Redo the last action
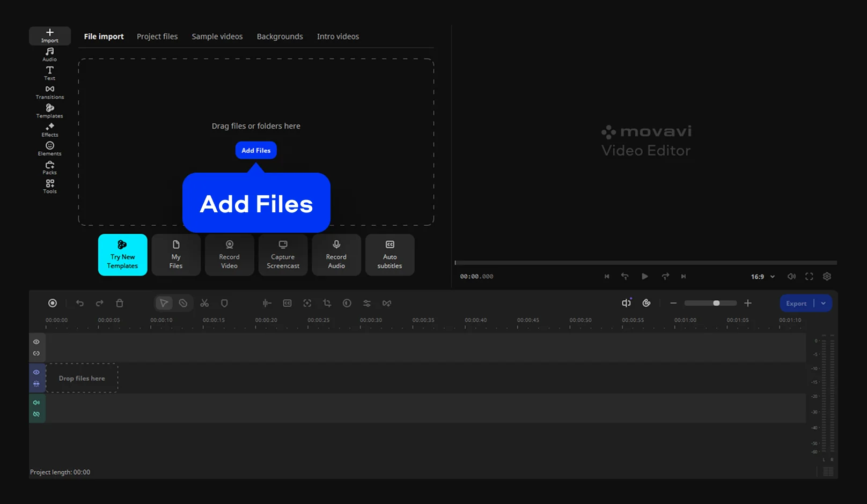The image size is (867, 504). point(100,303)
